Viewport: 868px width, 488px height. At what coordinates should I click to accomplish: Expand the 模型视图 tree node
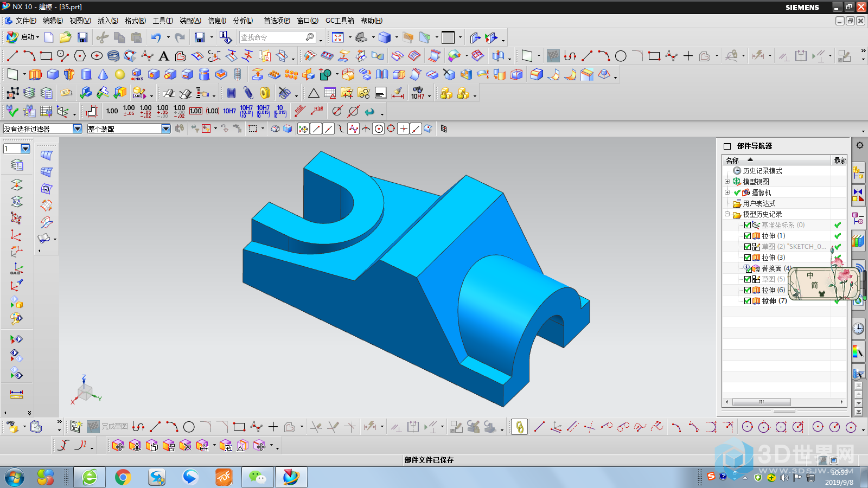click(727, 182)
